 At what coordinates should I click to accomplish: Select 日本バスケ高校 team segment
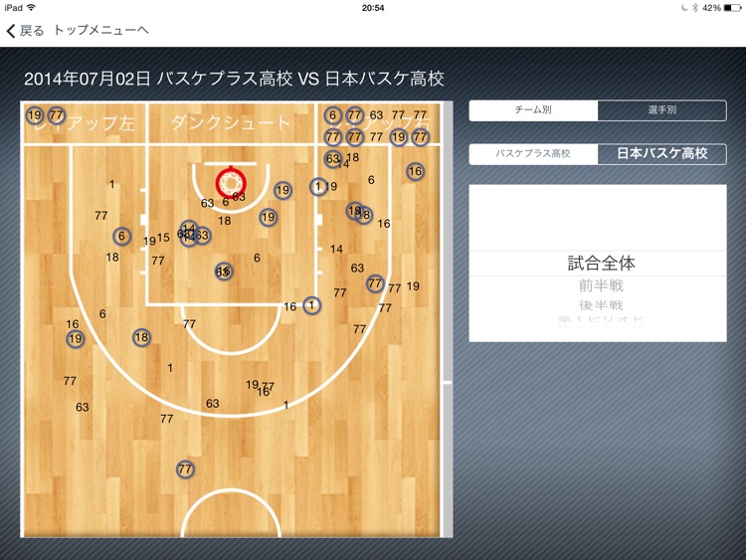[661, 154]
